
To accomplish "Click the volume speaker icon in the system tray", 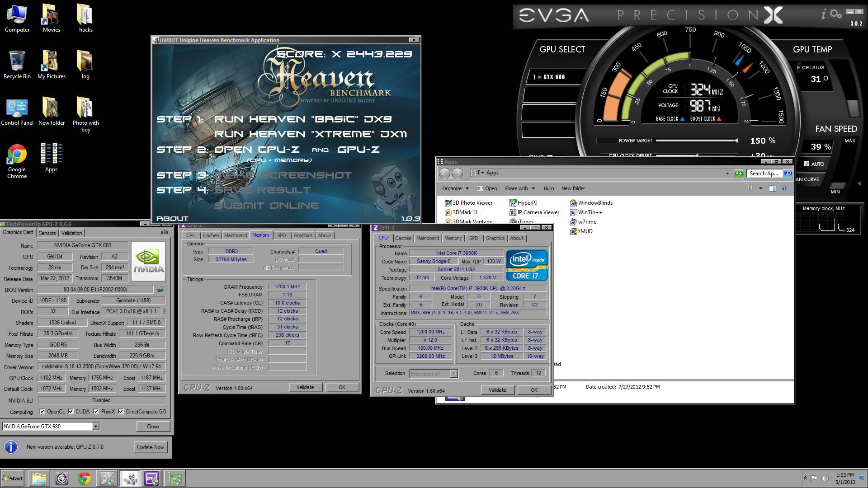I will coord(825,479).
